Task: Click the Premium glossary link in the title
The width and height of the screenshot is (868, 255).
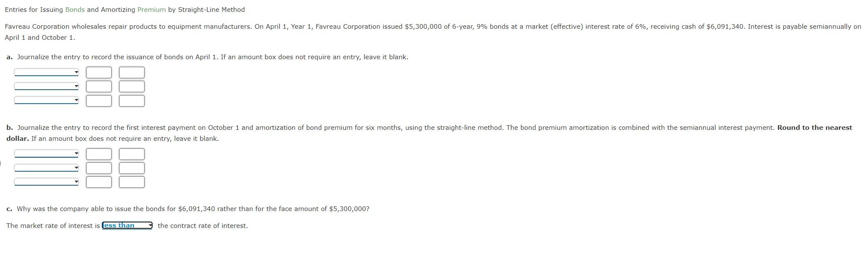Action: pyautogui.click(x=150, y=9)
